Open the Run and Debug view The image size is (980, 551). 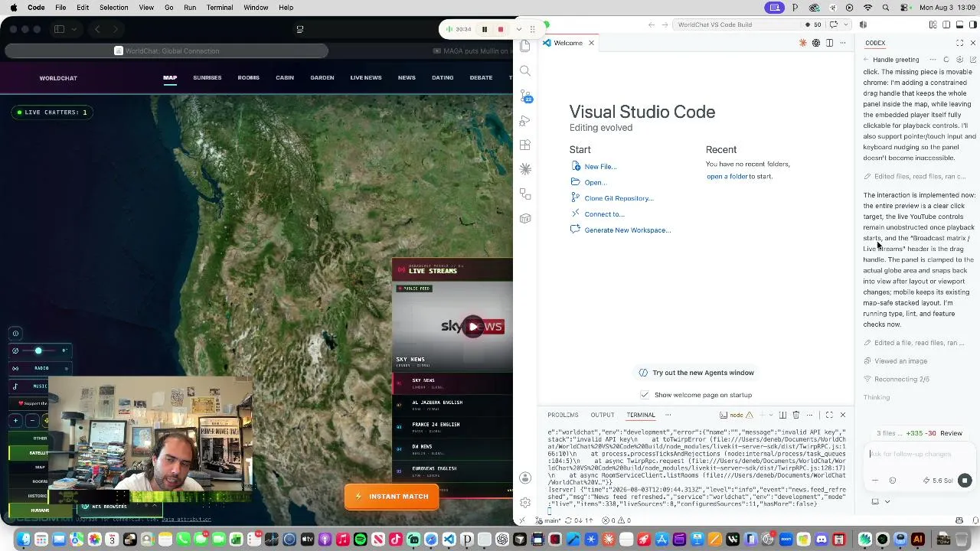(x=525, y=120)
